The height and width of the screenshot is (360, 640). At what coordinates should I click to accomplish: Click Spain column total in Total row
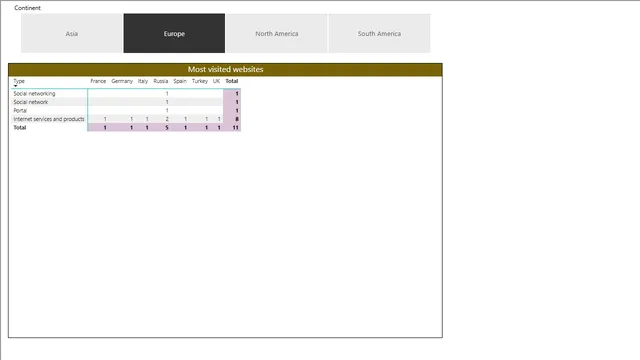(185, 128)
